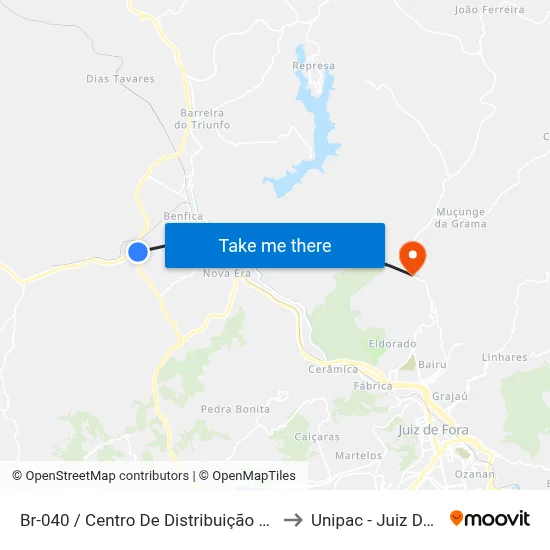
Task: Open the OpenMapTiles attribution link
Action: (247, 476)
